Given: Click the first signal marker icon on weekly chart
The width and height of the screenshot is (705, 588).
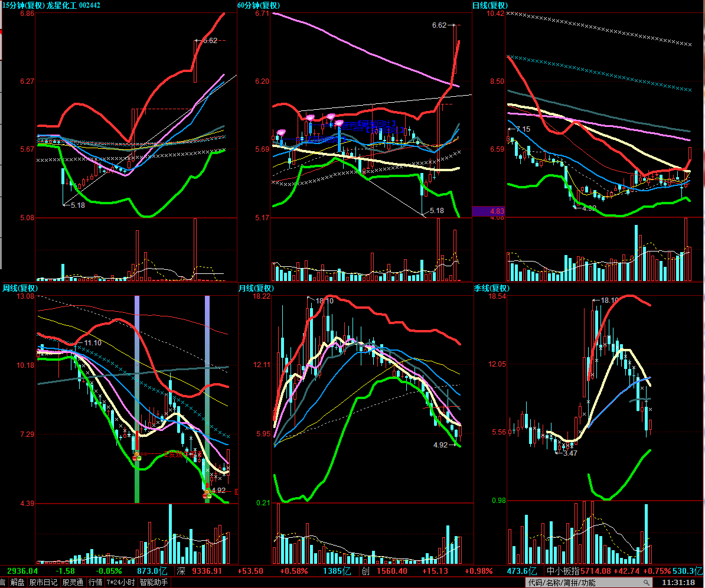Looking at the screenshot, I should (137, 456).
